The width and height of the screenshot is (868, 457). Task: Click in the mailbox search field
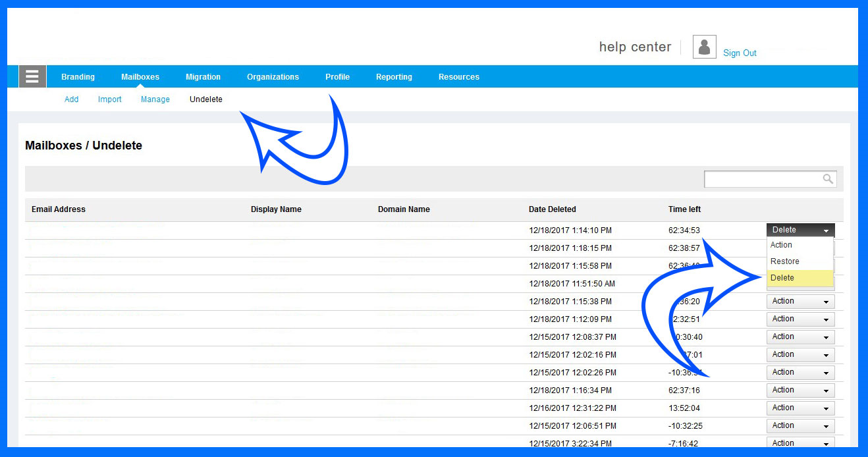[x=763, y=179]
